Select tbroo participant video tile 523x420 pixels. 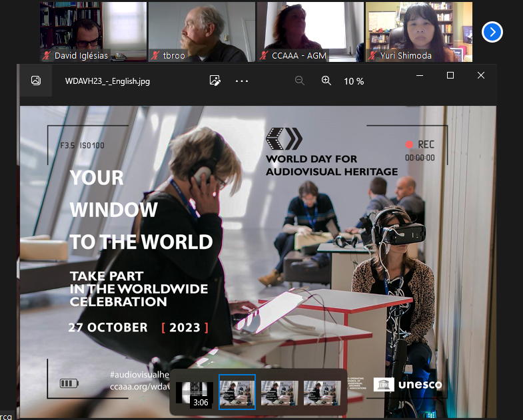point(201,32)
